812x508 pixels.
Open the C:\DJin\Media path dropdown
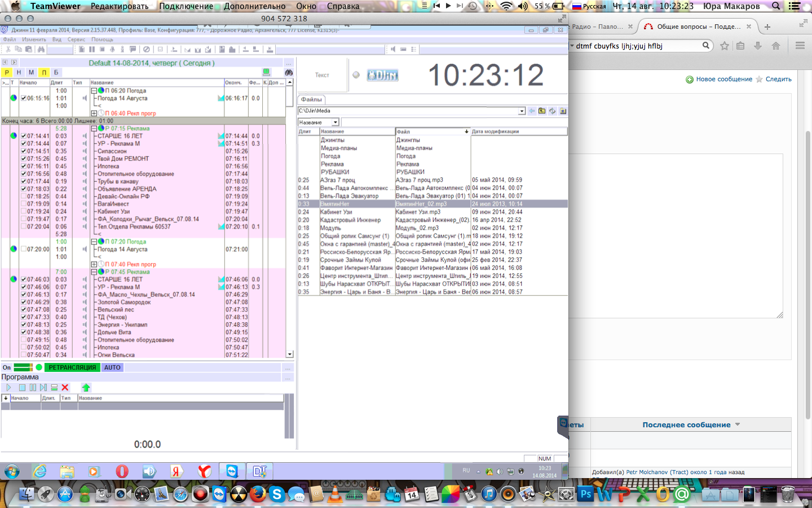[x=522, y=111]
